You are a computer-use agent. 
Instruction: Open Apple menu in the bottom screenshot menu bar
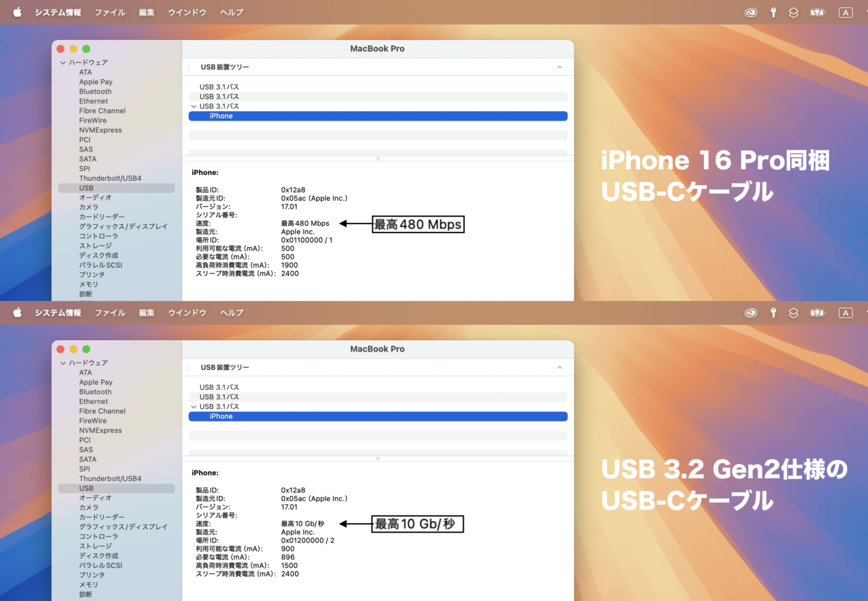click(x=18, y=312)
